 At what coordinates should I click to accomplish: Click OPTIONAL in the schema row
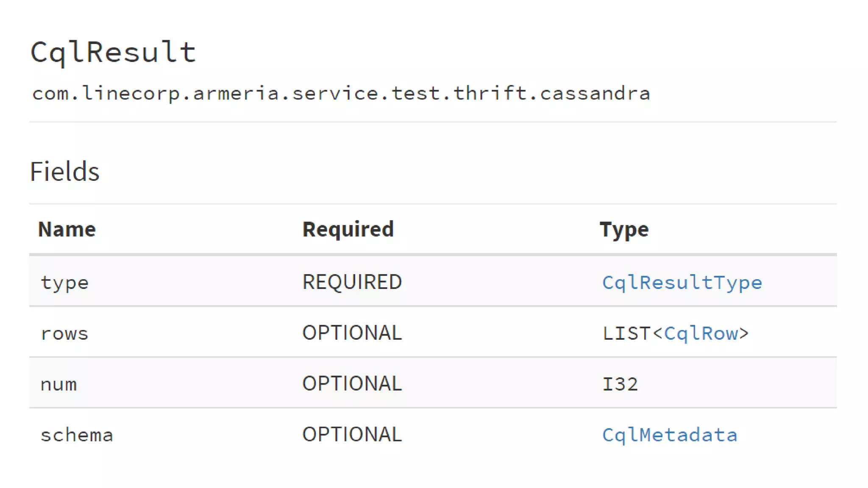(352, 435)
